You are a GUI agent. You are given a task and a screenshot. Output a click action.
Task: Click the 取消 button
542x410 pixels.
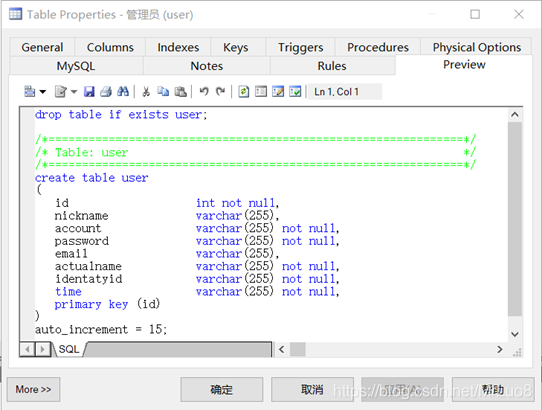point(312,390)
